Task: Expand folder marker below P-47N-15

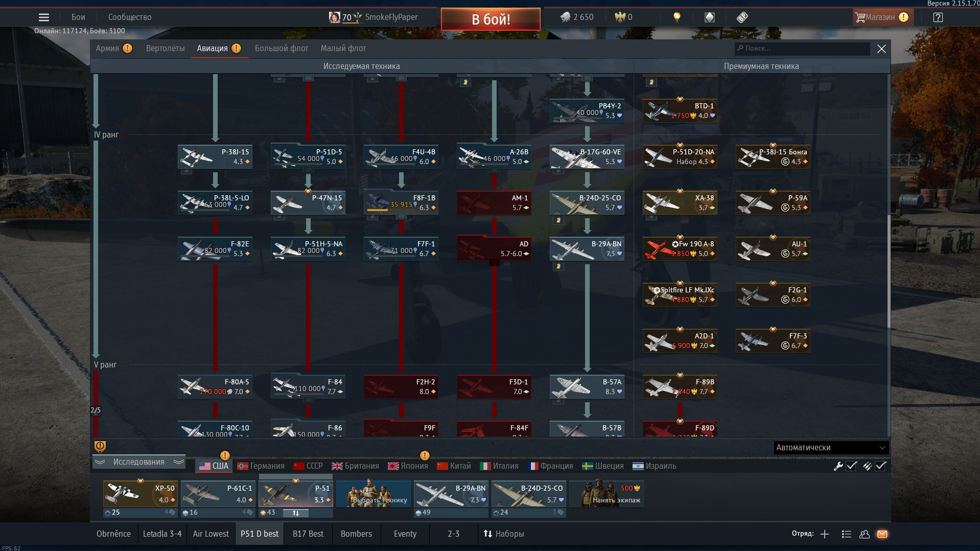Action: pyautogui.click(x=279, y=217)
